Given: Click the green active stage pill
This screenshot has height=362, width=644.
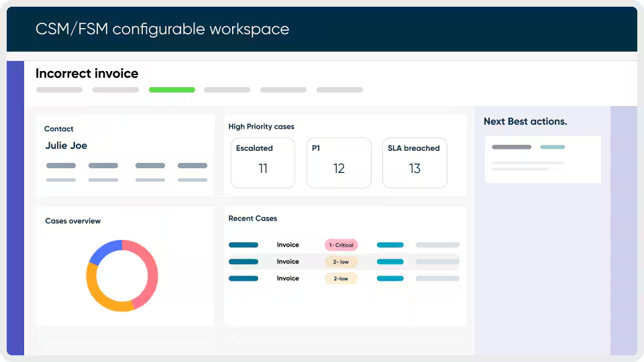Looking at the screenshot, I should [172, 90].
